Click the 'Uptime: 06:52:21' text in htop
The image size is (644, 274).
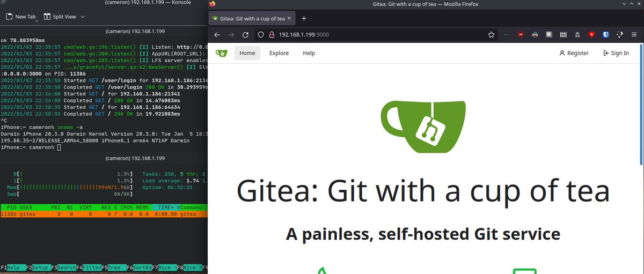(166, 188)
